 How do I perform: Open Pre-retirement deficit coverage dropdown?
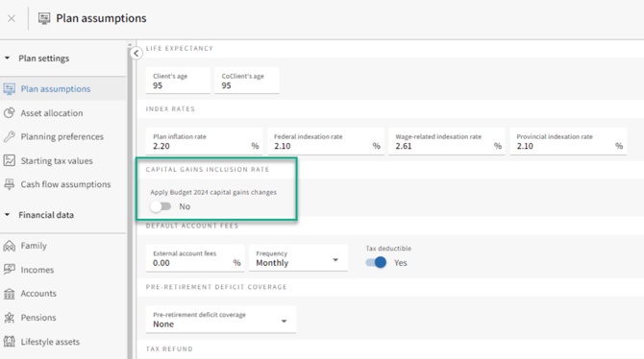221,320
